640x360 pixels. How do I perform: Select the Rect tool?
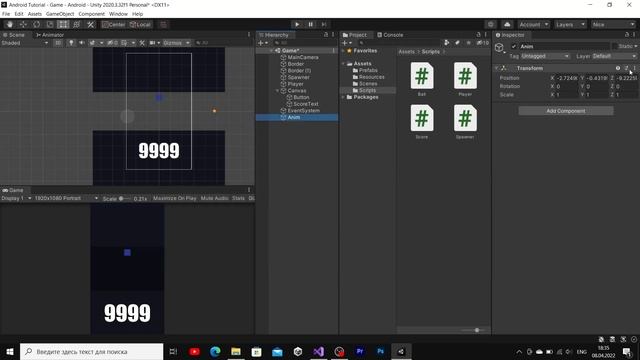point(63,24)
